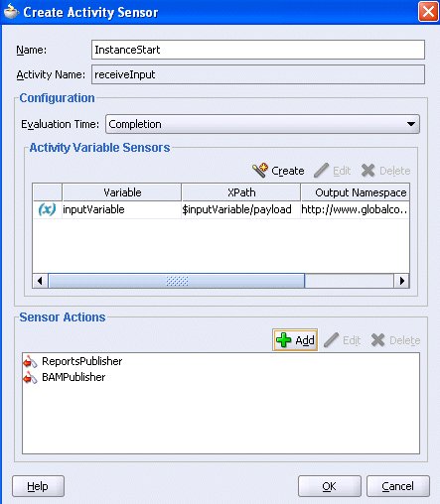This screenshot has width=440, height=504.
Task: Click the dialog's title bar app icon
Action: pyautogui.click(x=12, y=12)
